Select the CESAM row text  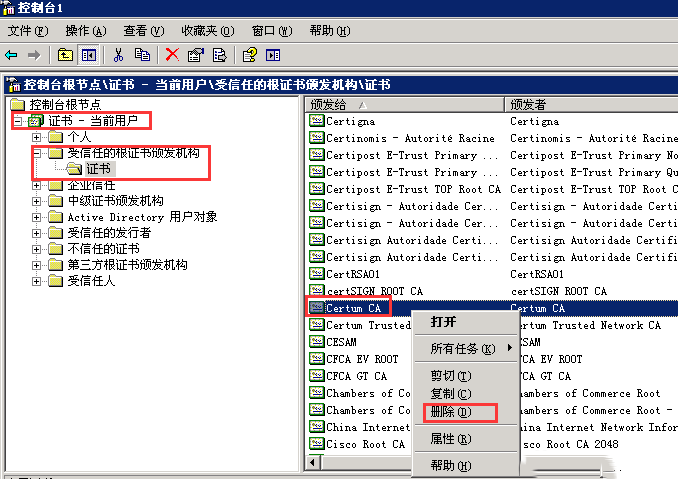point(342,342)
